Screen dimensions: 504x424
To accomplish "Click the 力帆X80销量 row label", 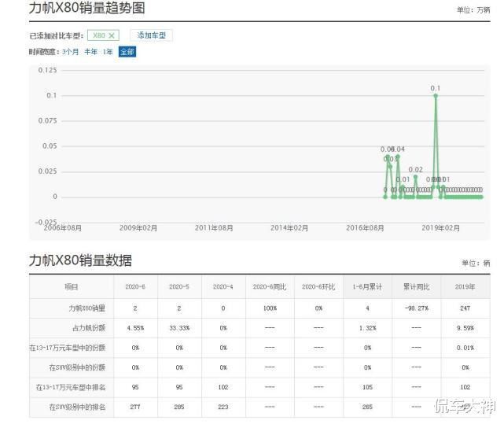I will [86, 308].
